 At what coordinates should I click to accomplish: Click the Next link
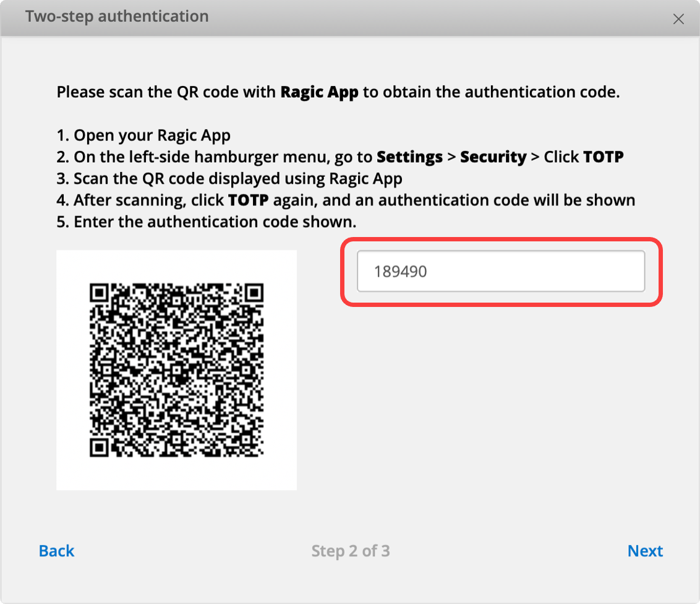click(645, 551)
